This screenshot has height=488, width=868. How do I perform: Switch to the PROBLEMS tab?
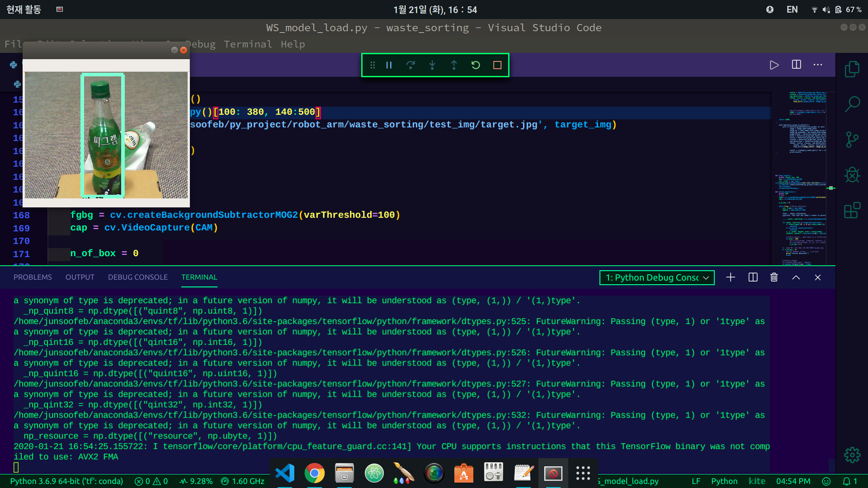pyautogui.click(x=33, y=277)
